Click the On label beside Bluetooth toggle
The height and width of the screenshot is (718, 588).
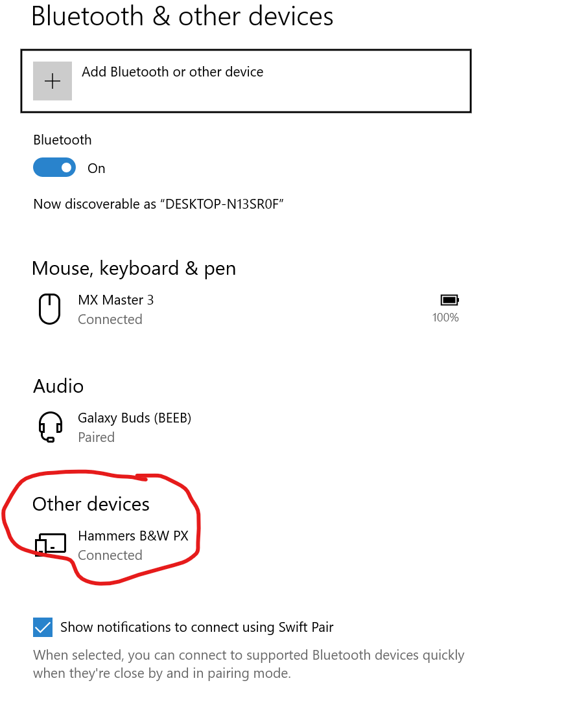96,168
